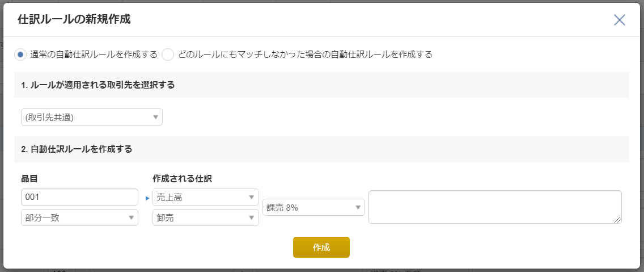Click the 品目 input field containing 001

coord(79,197)
